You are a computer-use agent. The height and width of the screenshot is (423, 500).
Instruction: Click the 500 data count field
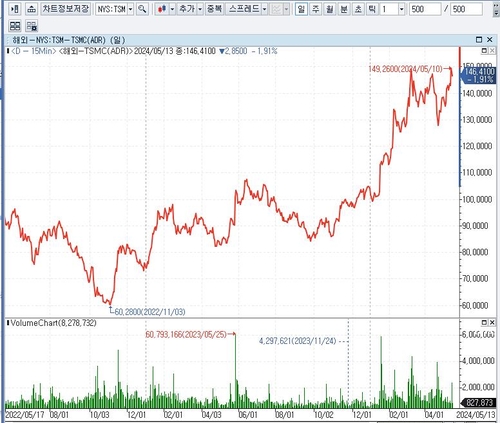coord(425,9)
